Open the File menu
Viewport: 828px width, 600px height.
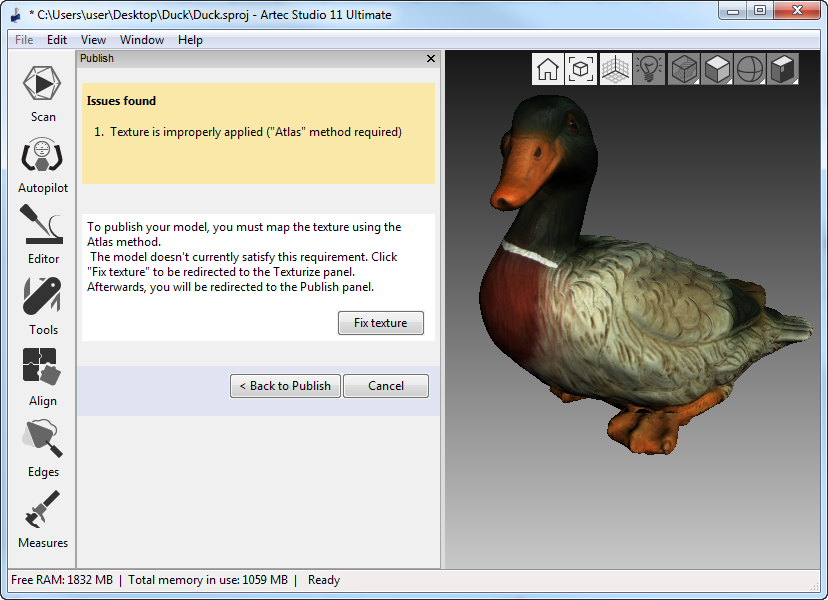[24, 40]
